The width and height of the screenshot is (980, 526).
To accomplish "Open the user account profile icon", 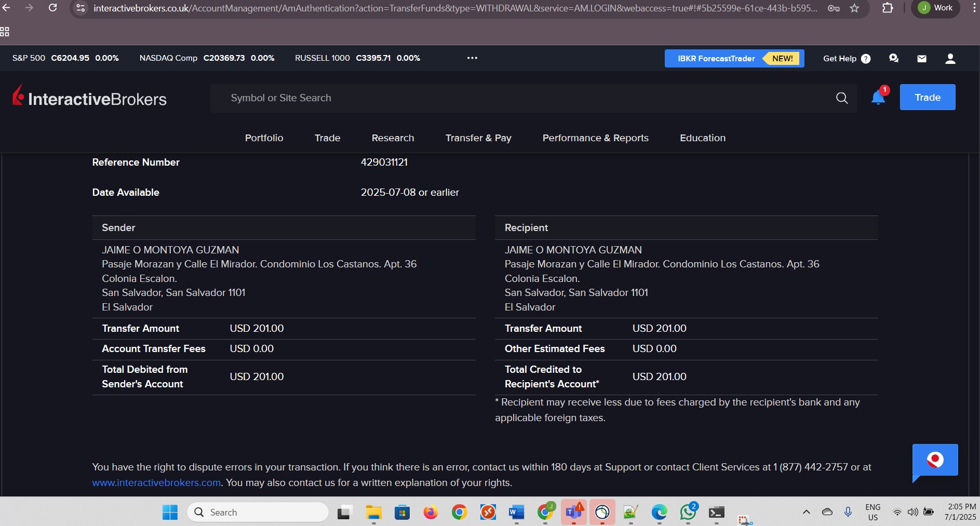I will [x=950, y=59].
